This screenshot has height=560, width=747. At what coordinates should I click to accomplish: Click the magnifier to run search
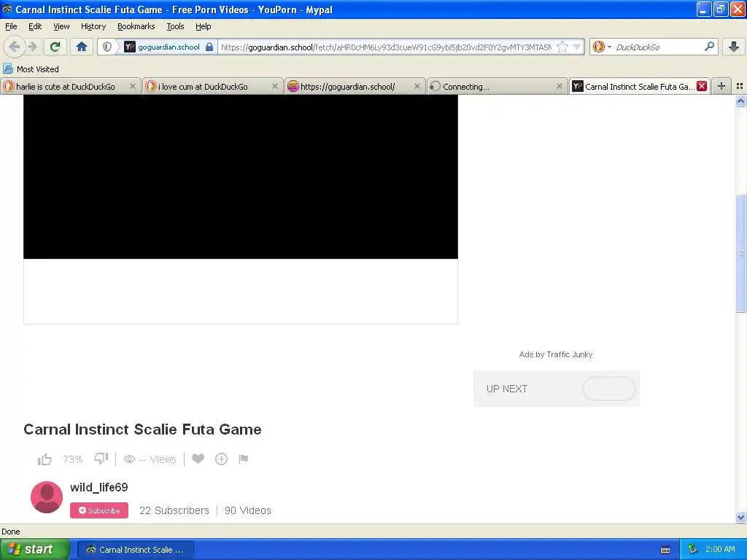click(709, 47)
